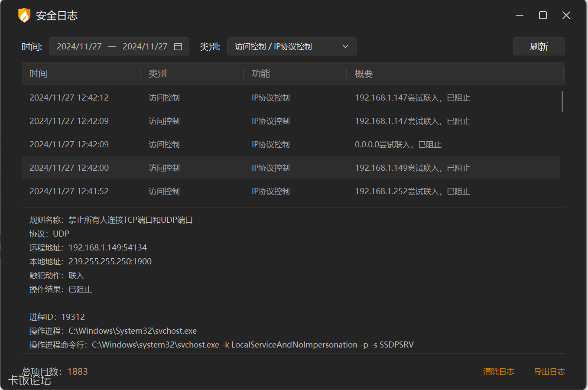Open the calendar date picker icon
Image resolution: width=588 pixels, height=390 pixels.
178,46
